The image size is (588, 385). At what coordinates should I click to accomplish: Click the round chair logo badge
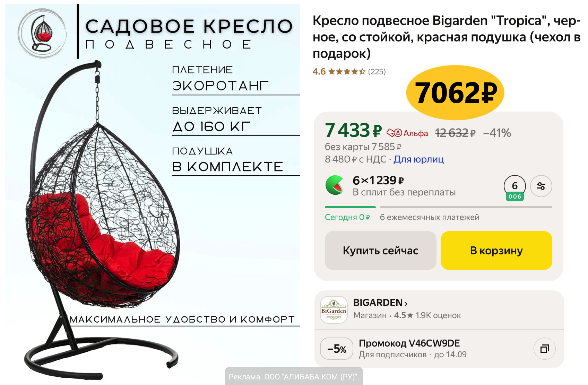point(42,33)
